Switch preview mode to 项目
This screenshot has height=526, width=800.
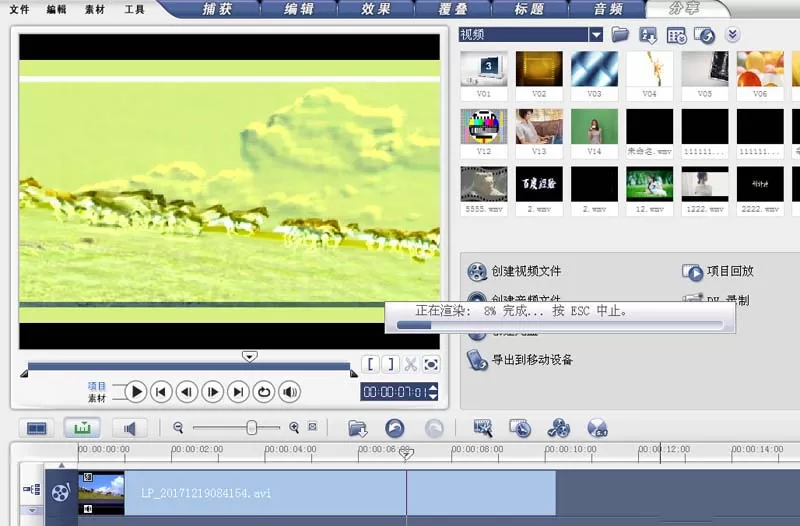pos(96,386)
